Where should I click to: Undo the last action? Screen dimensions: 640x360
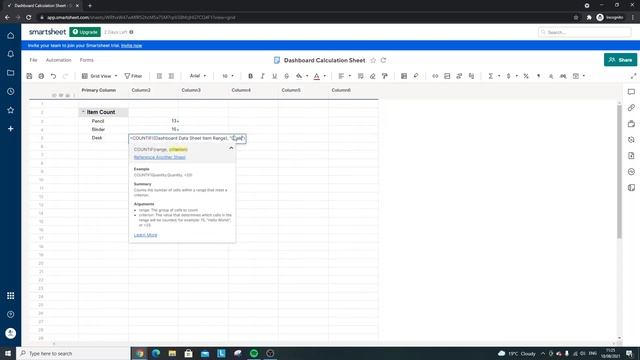(53, 76)
